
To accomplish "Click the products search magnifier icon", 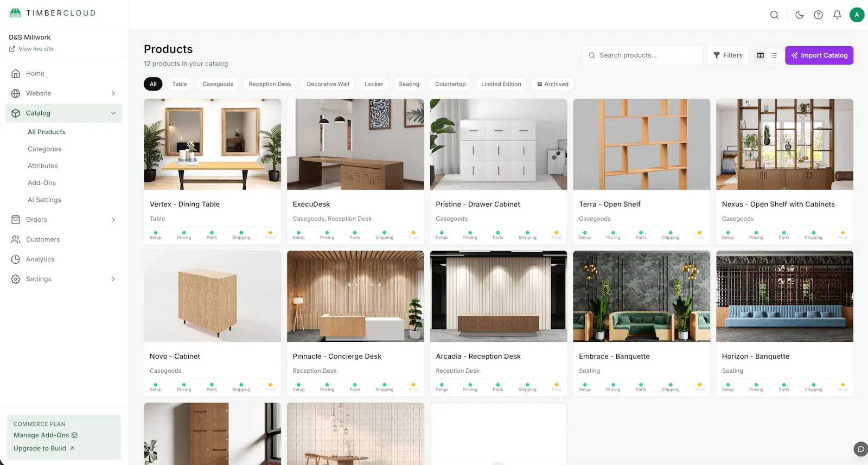I will [592, 55].
